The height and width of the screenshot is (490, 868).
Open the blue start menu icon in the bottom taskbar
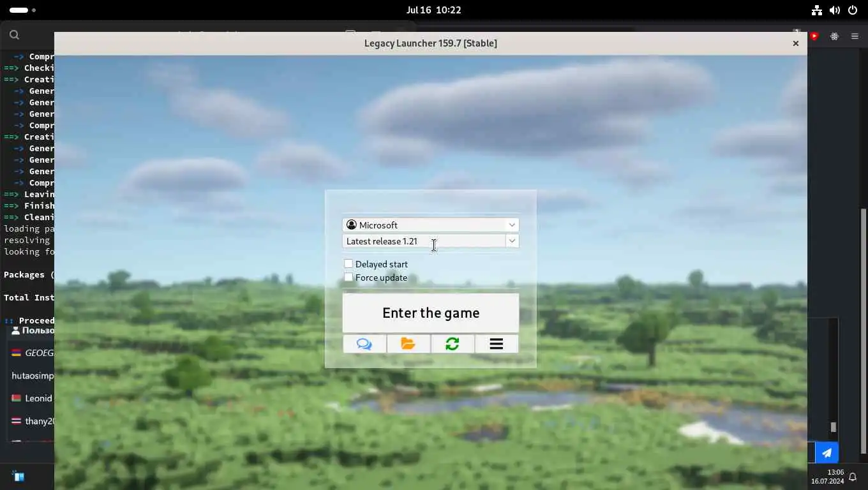pos(18,477)
